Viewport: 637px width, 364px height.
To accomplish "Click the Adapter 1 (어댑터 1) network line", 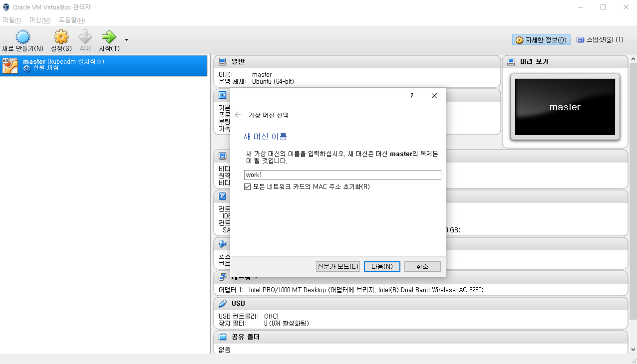I will point(351,290).
